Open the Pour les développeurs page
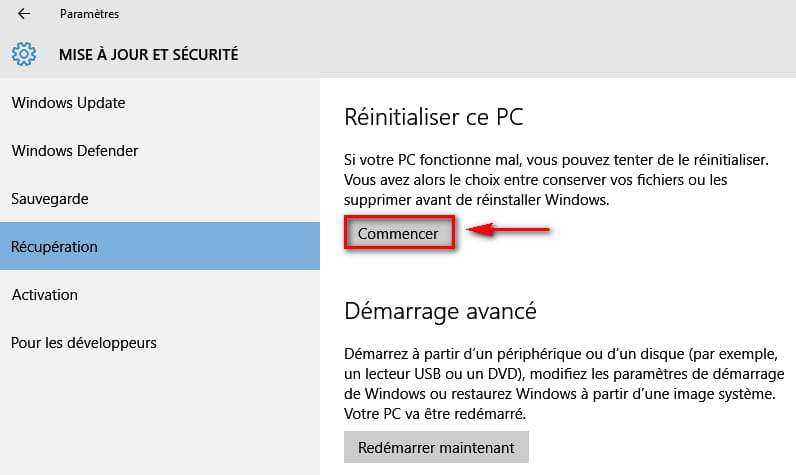 [84, 343]
